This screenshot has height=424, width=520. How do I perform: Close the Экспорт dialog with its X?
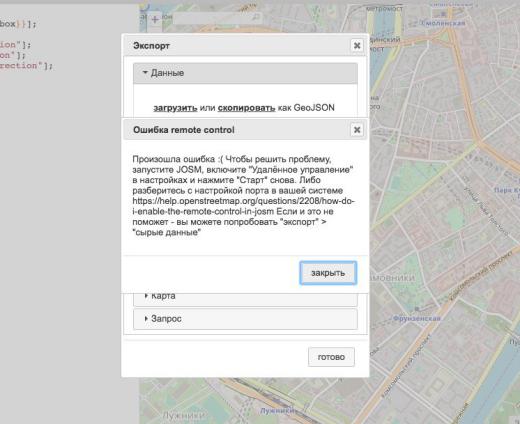pyautogui.click(x=357, y=45)
